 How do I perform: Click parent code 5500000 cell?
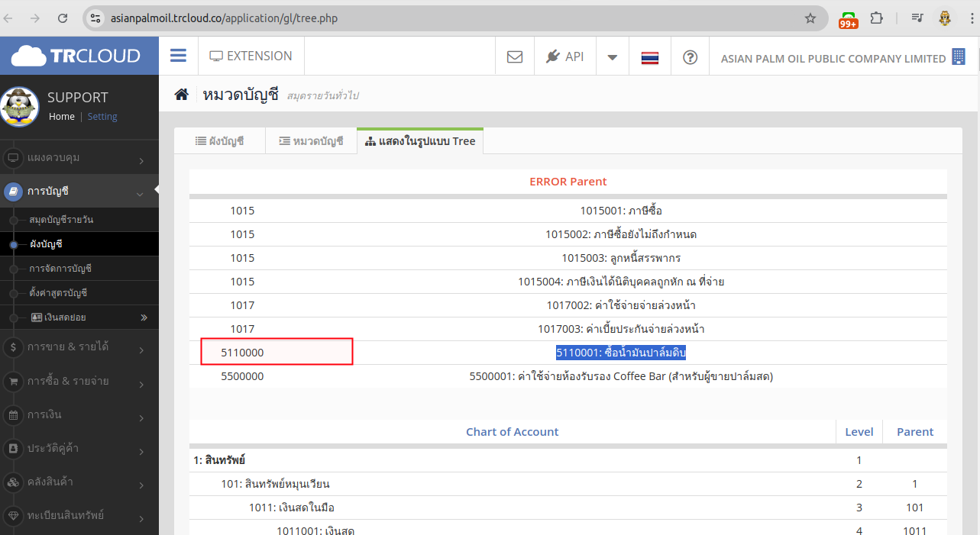point(242,376)
